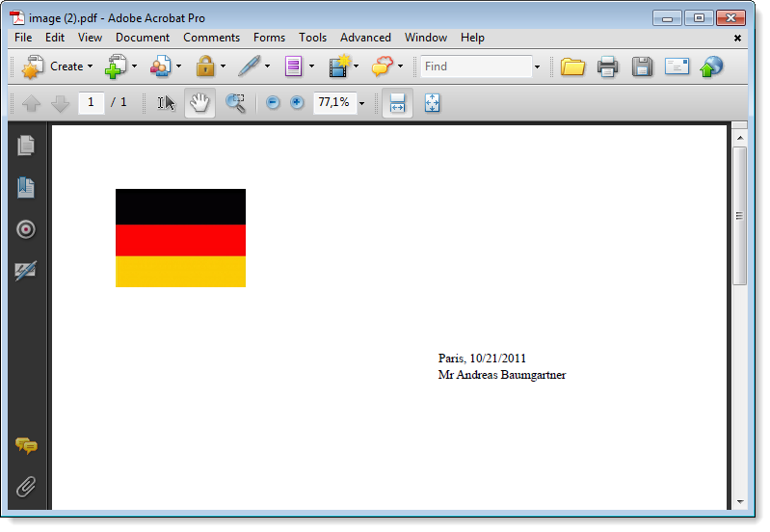Open the Document menu
This screenshot has width=770, height=532.
pyautogui.click(x=143, y=38)
